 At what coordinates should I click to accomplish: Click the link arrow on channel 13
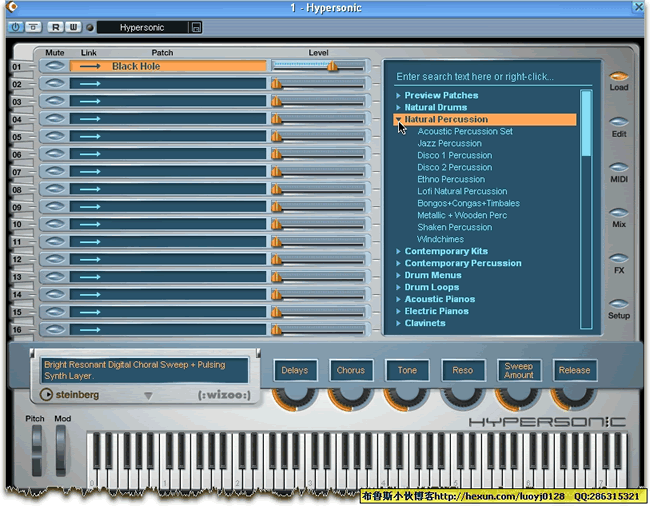(x=90, y=277)
